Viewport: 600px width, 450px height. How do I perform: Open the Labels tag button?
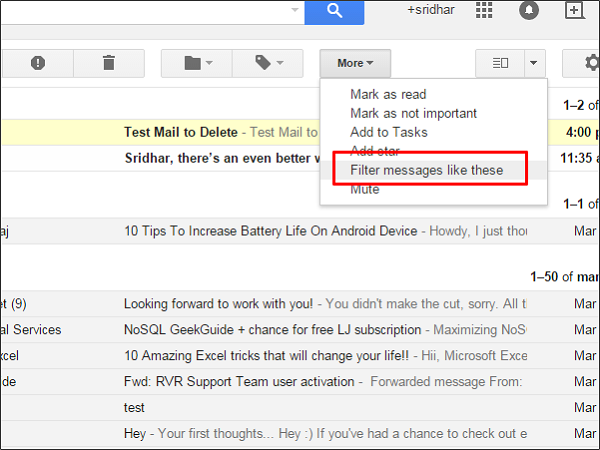268,63
